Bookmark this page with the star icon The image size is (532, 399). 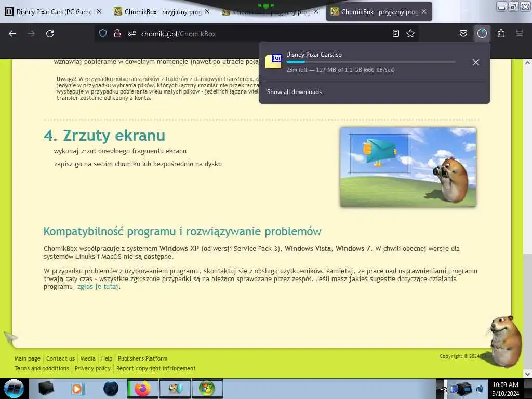410,33
